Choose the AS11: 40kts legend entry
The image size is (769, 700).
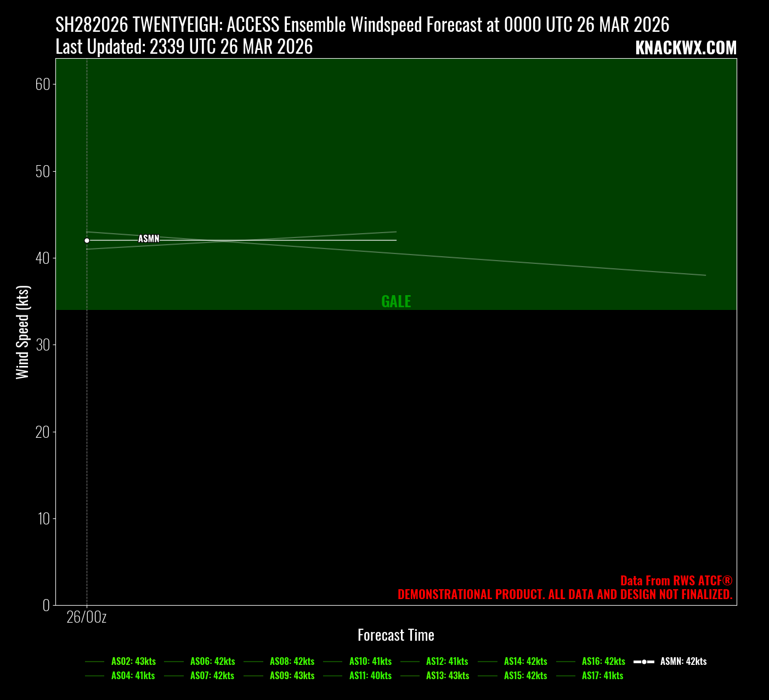[x=370, y=676]
